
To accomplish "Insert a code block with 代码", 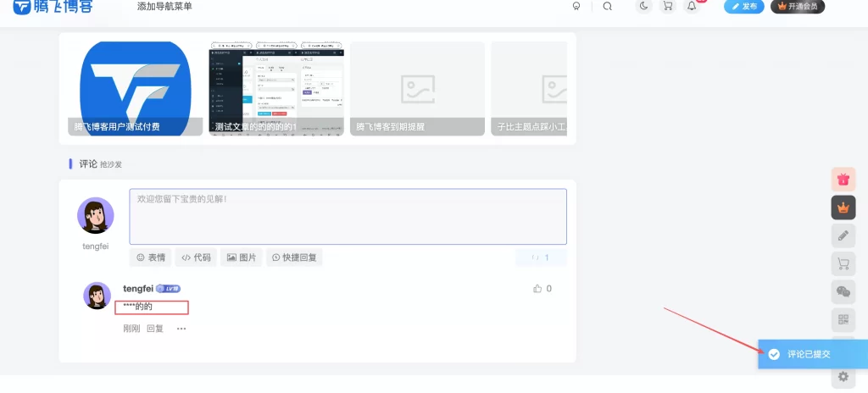I will click(x=197, y=257).
